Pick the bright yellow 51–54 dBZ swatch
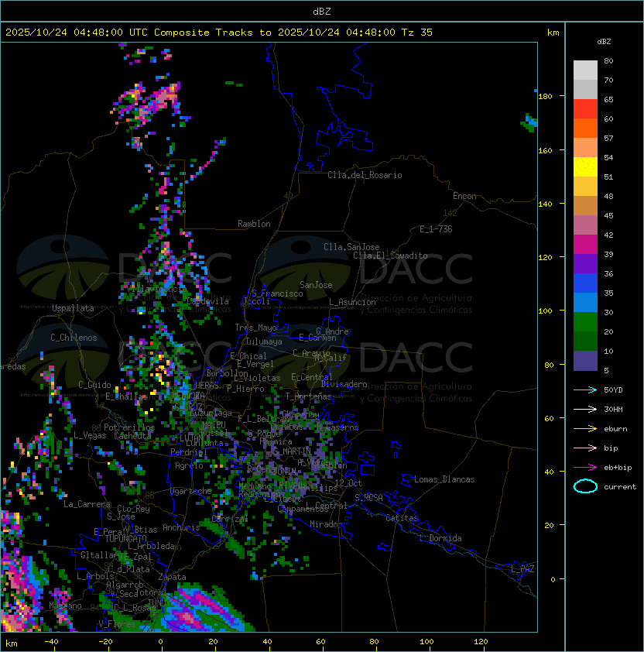Image resolution: width=644 pixels, height=652 pixels. pyautogui.click(x=585, y=167)
